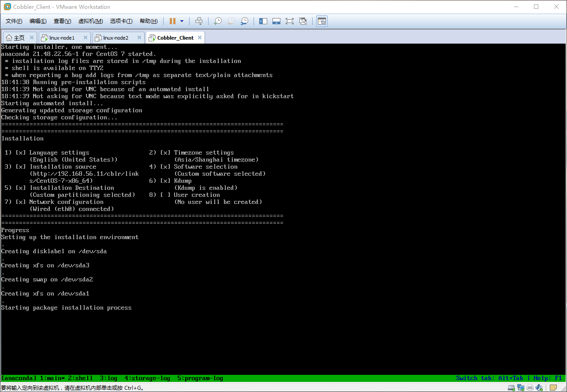Click the 'Installation source' entry
567x392 pixels.
pos(63,166)
